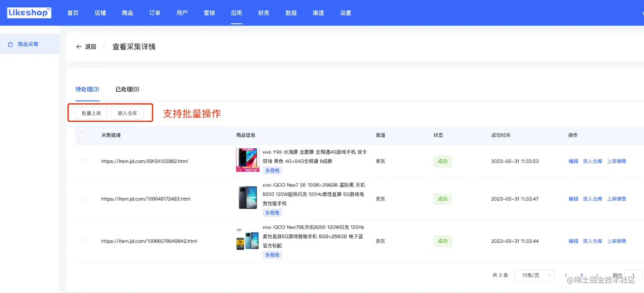Click the 成功时间 column header
This screenshot has width=644, height=293.
pos(500,135)
